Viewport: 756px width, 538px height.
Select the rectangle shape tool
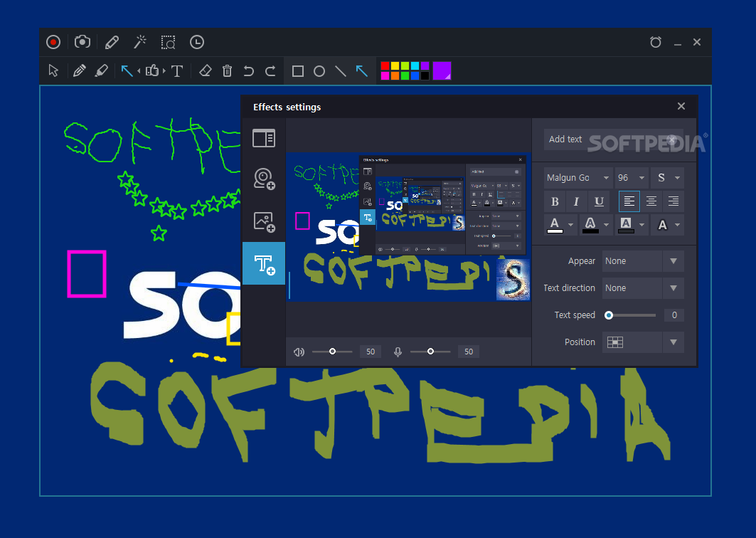point(298,71)
